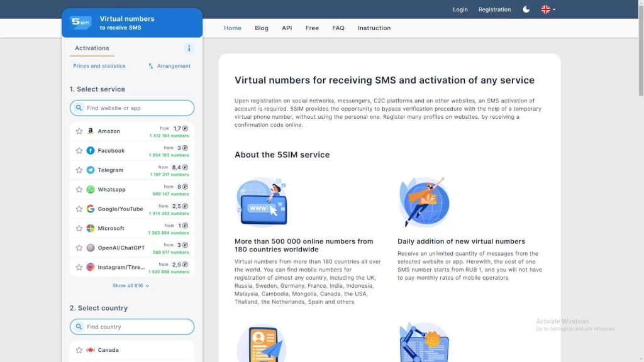Open the FAQ page
The image size is (644, 362).
(x=338, y=28)
